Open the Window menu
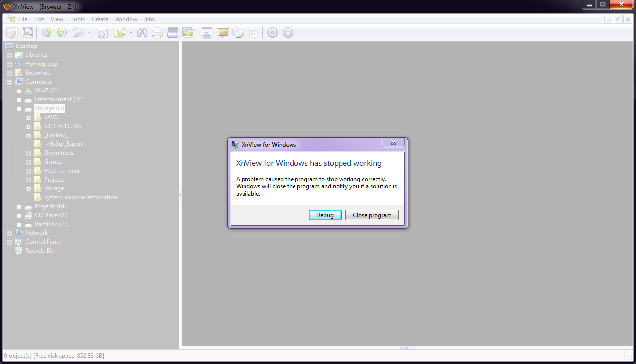636x364 pixels. 126,19
